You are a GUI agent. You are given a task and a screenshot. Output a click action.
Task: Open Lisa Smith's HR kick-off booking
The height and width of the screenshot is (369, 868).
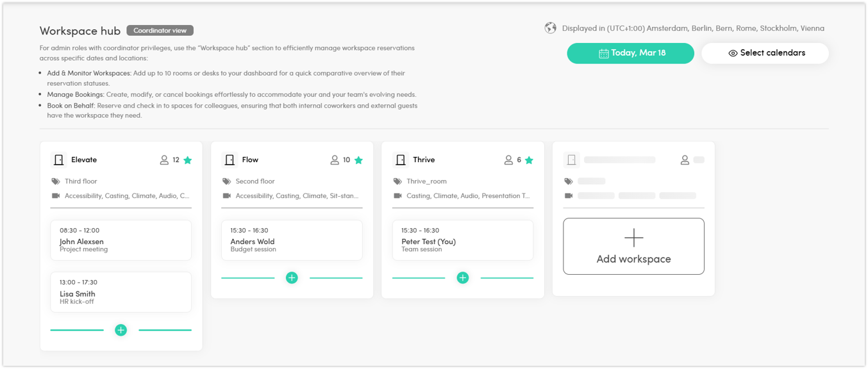(x=121, y=292)
